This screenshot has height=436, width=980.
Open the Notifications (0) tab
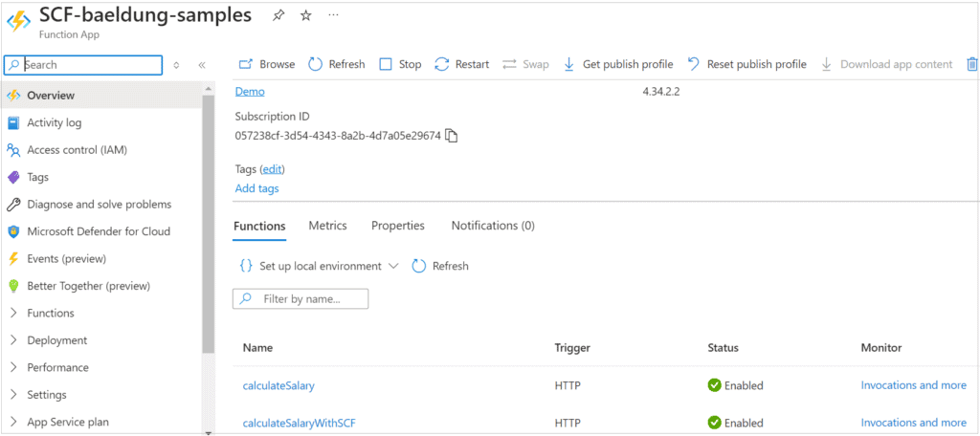click(x=492, y=226)
